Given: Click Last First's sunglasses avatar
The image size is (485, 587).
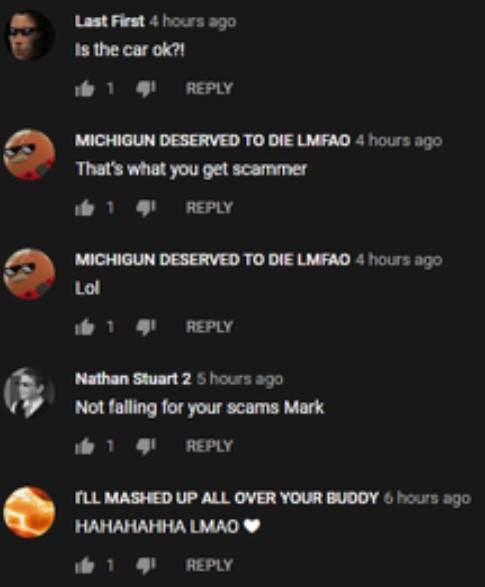Looking at the screenshot, I should [29, 36].
